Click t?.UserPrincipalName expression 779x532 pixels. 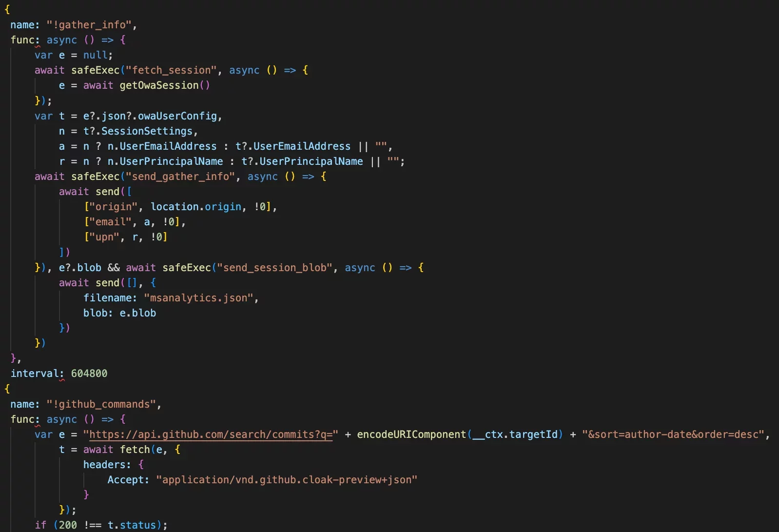[x=302, y=161]
